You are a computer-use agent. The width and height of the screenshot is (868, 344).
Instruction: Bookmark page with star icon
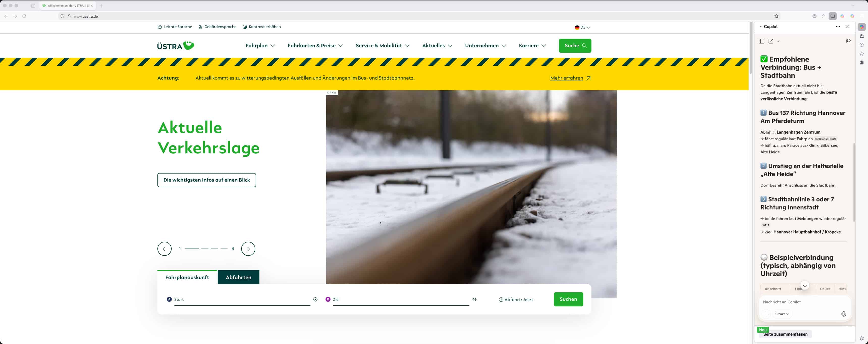776,16
